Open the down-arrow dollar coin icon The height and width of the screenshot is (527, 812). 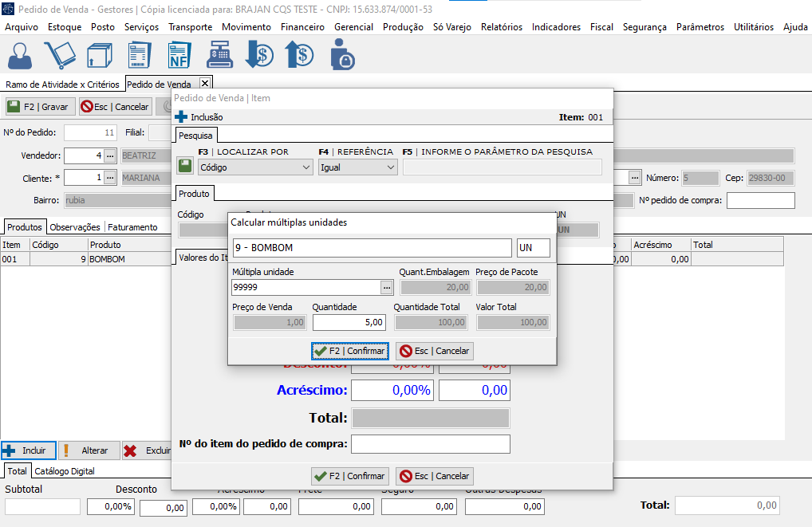259,55
